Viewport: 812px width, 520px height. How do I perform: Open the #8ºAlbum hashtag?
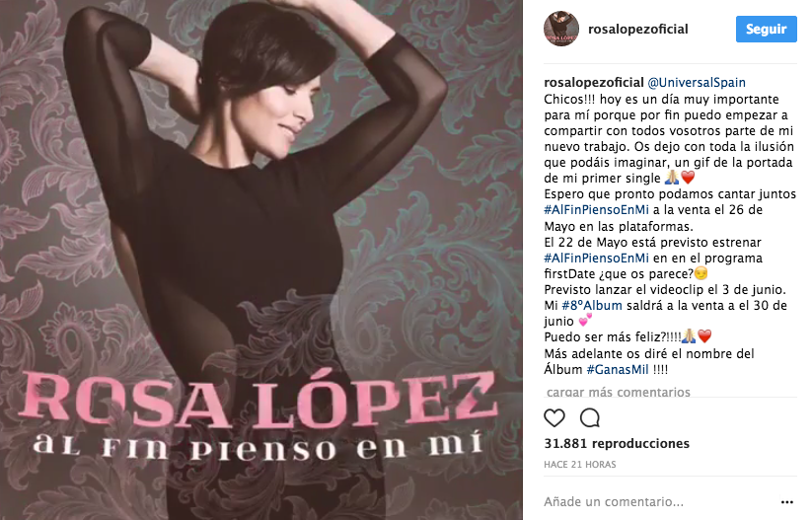(x=592, y=306)
